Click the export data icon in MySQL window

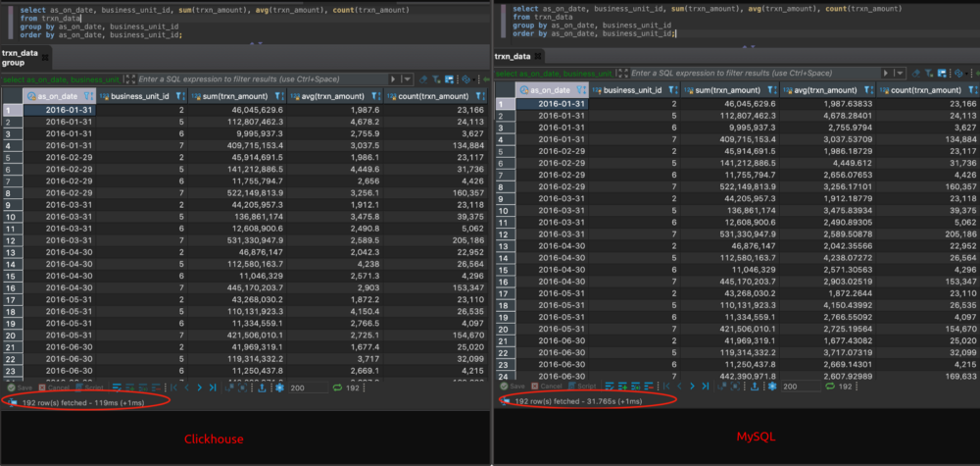coord(755,386)
